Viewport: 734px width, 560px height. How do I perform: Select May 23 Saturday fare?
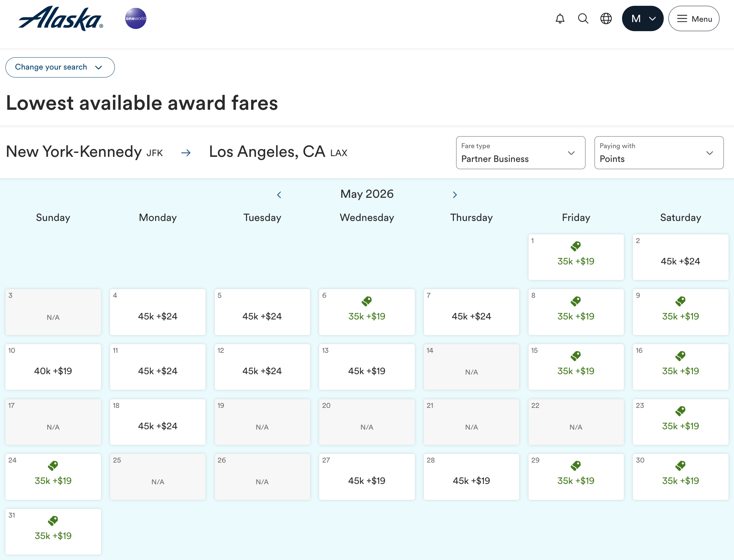point(680,422)
